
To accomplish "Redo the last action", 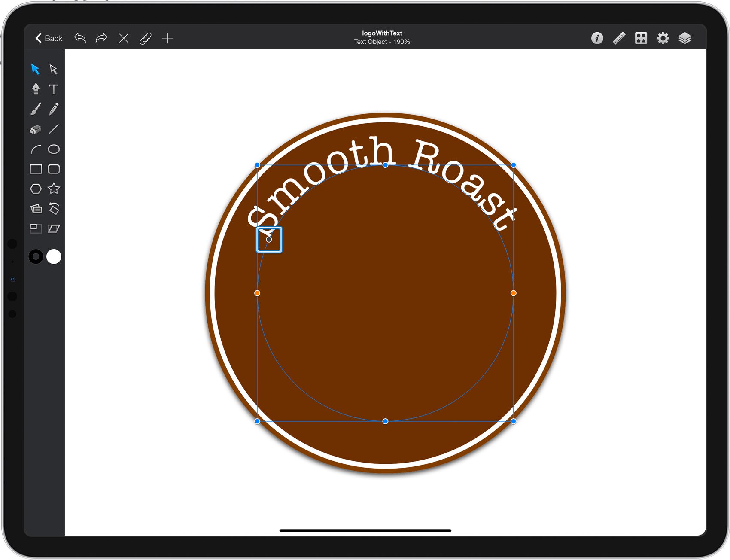I will pos(101,38).
